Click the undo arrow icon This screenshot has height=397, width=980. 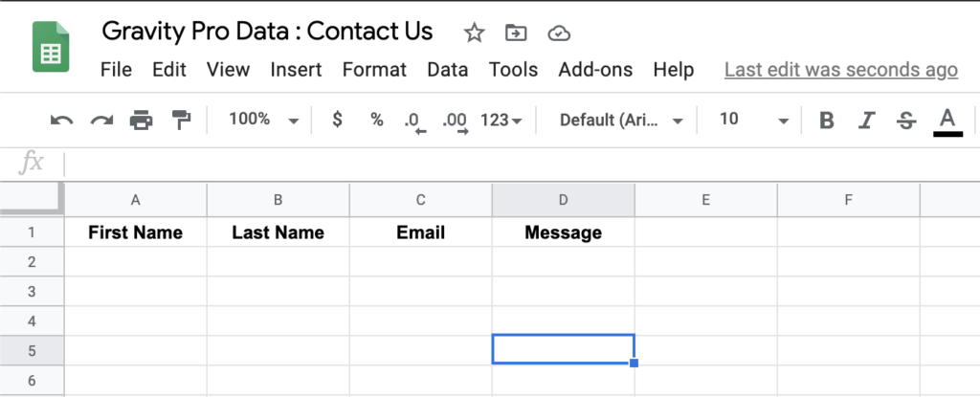click(x=62, y=120)
